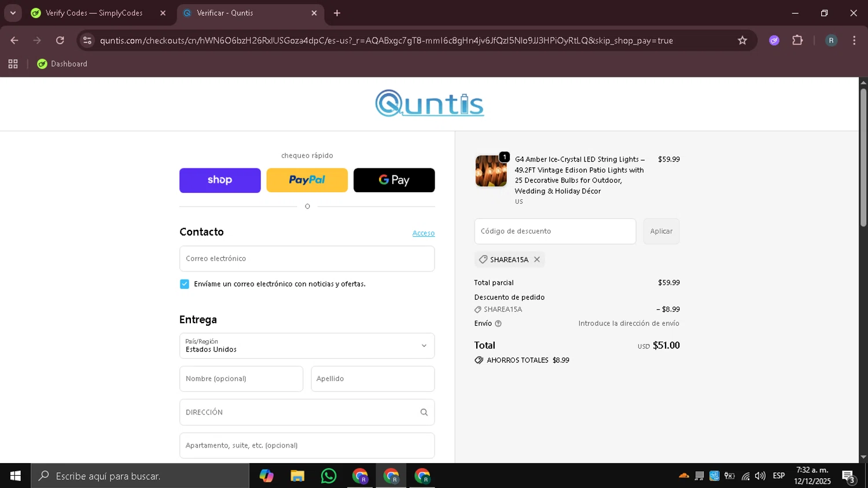This screenshot has width=868, height=488.
Task: Open WhatsApp from taskbar
Action: [x=329, y=476]
